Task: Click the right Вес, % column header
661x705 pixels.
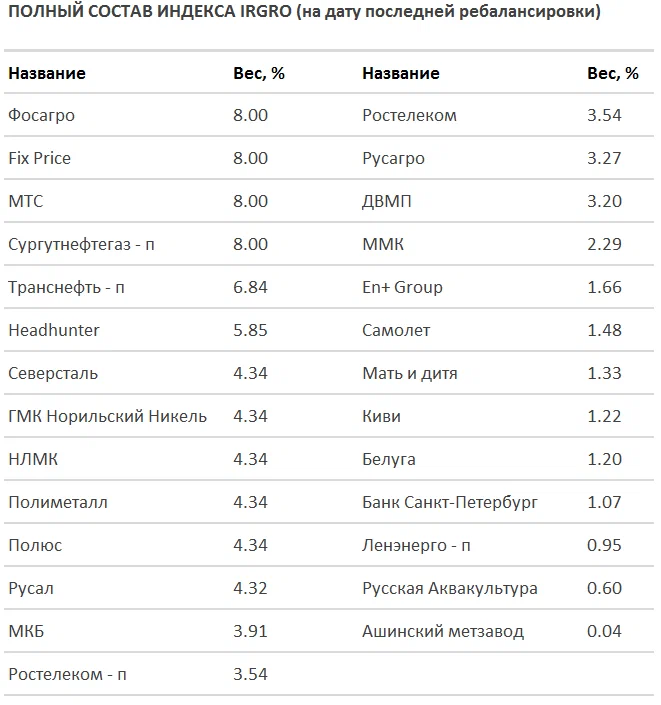Action: (612, 73)
